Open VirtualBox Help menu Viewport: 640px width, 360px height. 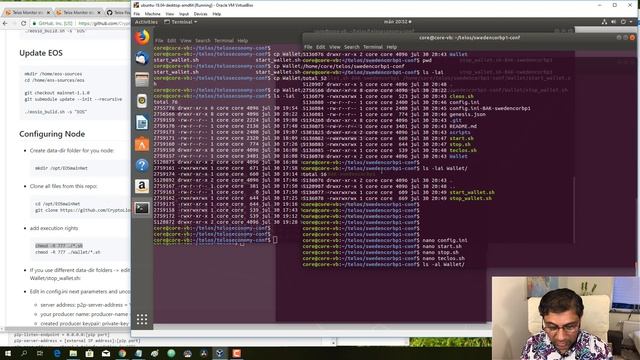pos(217,14)
